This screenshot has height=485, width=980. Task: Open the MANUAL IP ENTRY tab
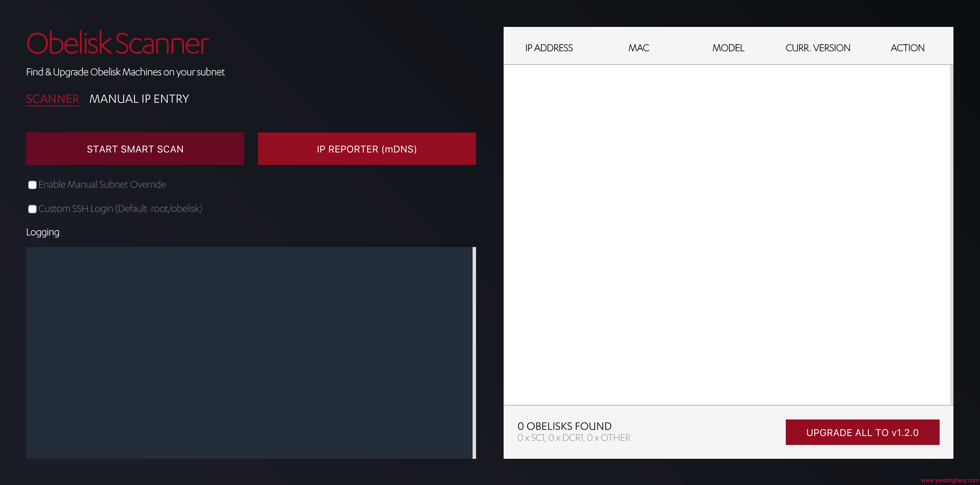click(139, 99)
